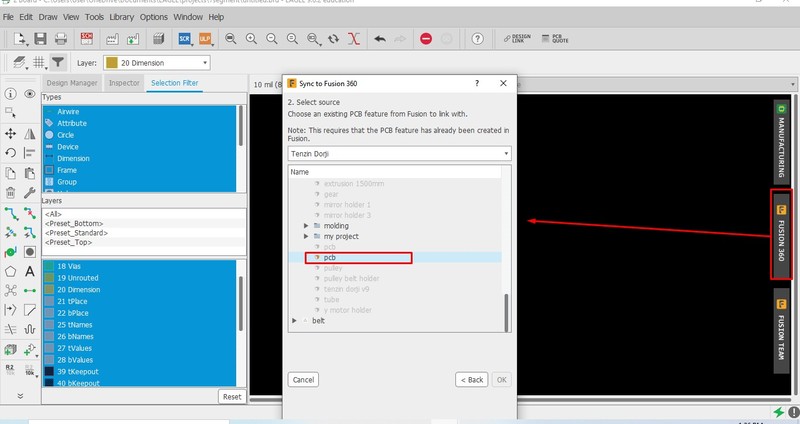Open help with the question mark icon
Screen dimensions: 800x424
(478, 39)
